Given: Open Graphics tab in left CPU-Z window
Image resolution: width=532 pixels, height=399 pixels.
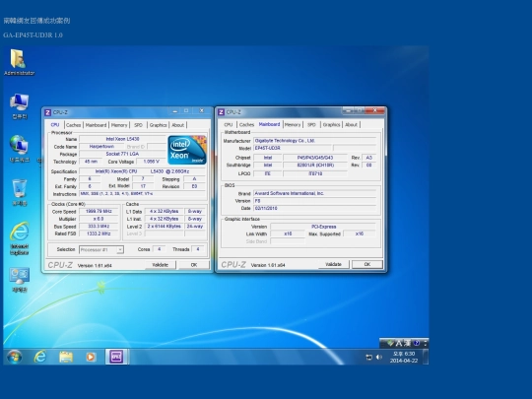Looking at the screenshot, I should (x=158, y=125).
